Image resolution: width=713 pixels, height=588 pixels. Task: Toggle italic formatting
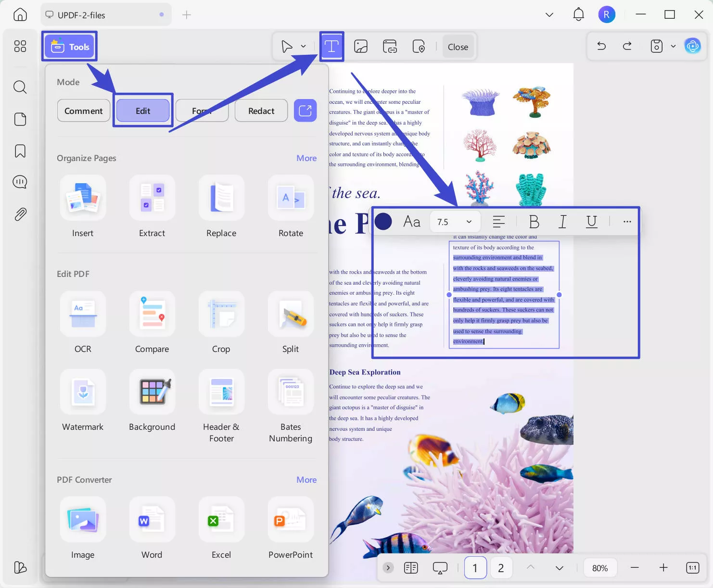pos(562,222)
